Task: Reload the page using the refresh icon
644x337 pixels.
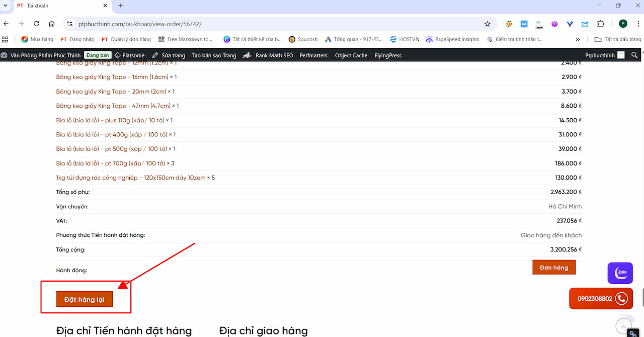Action: [36, 24]
